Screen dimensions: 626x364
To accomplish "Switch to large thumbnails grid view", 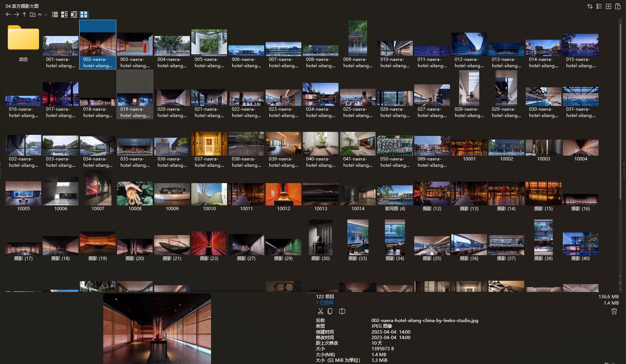I will pyautogui.click(x=84, y=14).
